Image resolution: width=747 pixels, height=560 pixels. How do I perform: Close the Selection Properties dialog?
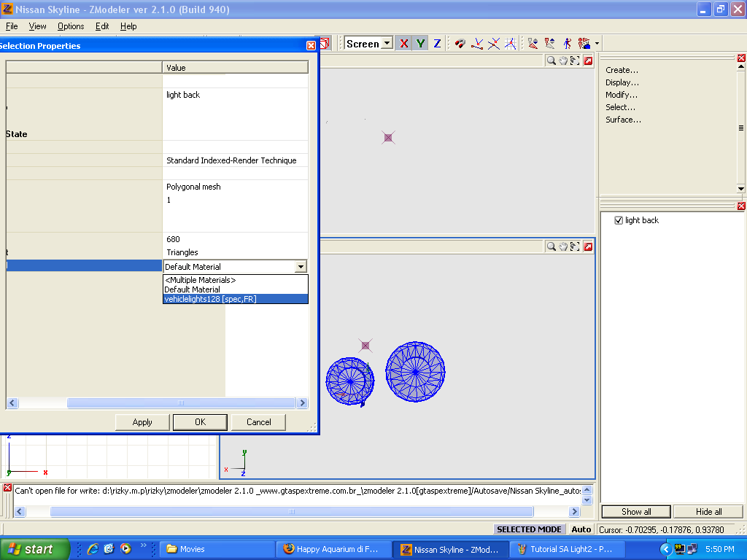pyautogui.click(x=311, y=46)
